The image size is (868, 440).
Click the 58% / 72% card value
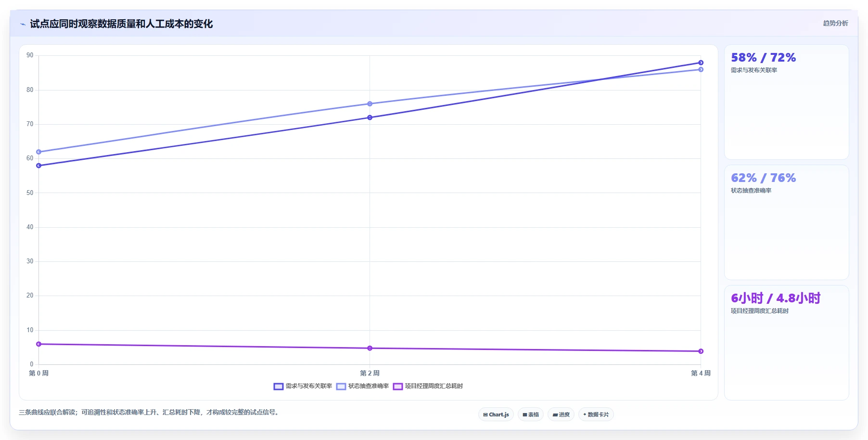[763, 58]
